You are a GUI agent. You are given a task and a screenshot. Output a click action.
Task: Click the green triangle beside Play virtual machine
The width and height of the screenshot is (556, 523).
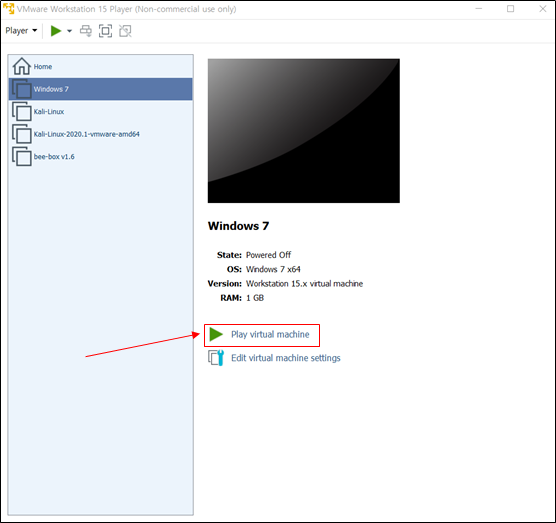click(x=216, y=334)
